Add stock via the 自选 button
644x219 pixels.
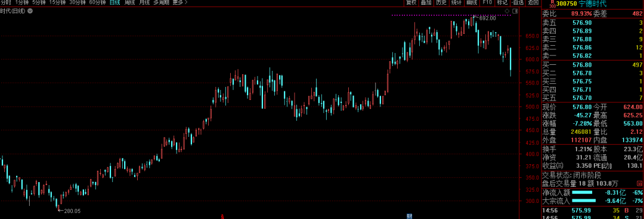coord(518,2)
